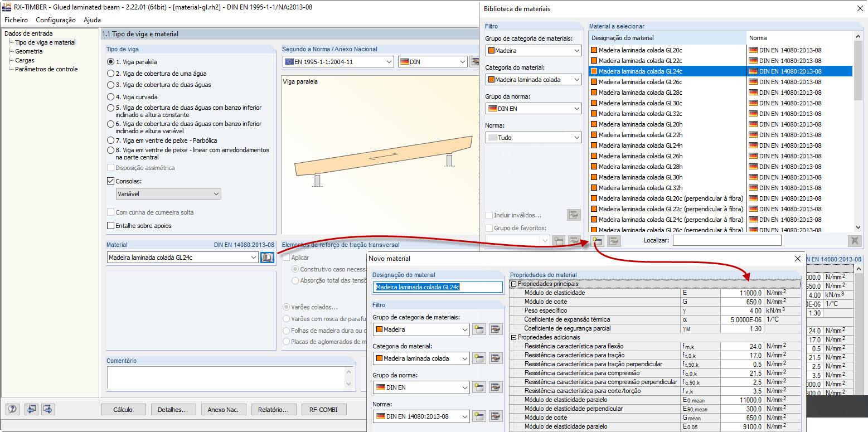Click the Cálculo button
Screen dimensions: 868x432
click(123, 409)
